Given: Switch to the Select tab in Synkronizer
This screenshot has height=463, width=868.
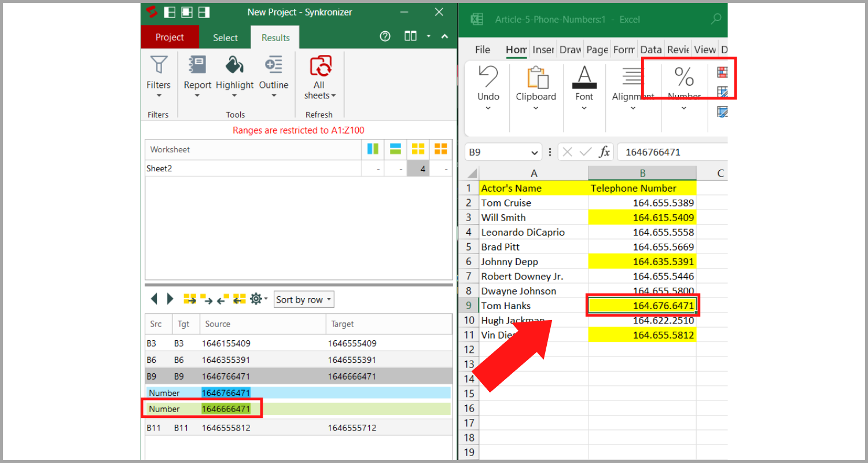Looking at the screenshot, I should (225, 36).
